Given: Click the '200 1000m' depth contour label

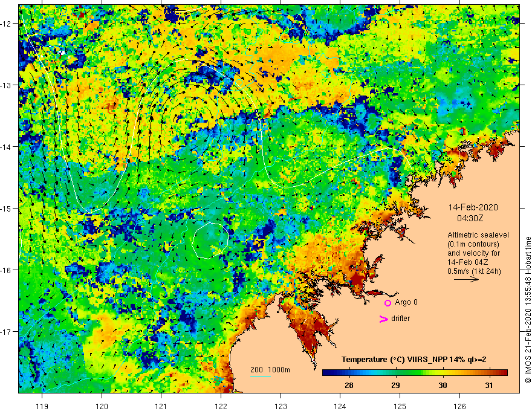Looking at the screenshot, I should coord(270,370).
